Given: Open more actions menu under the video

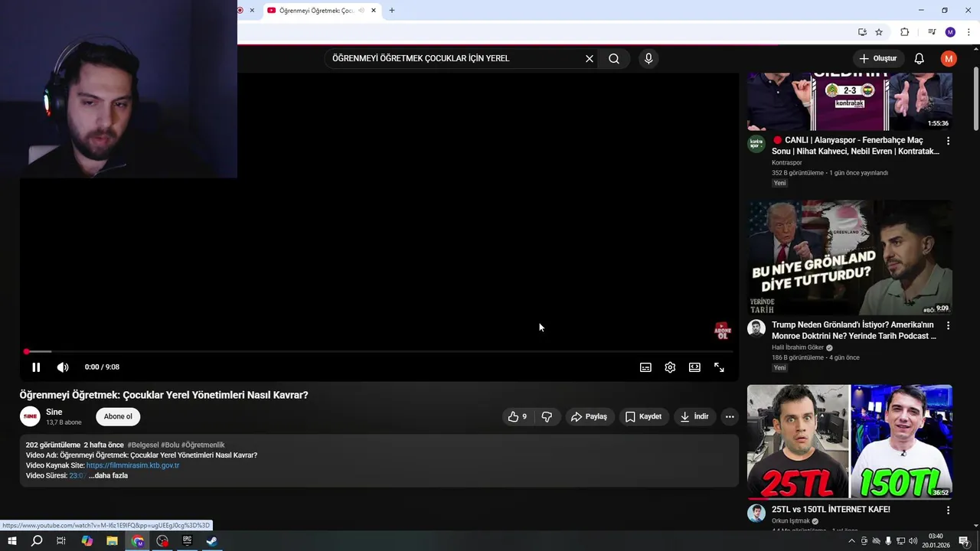Looking at the screenshot, I should pos(730,416).
